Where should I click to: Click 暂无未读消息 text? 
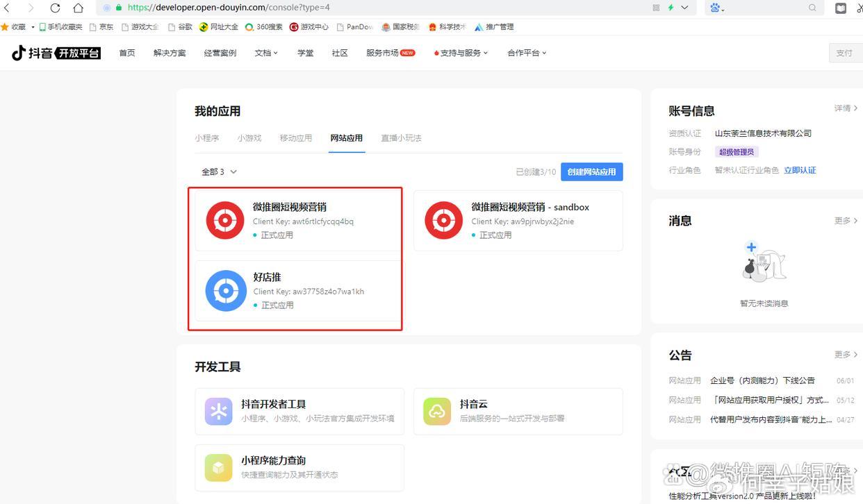[x=764, y=303]
